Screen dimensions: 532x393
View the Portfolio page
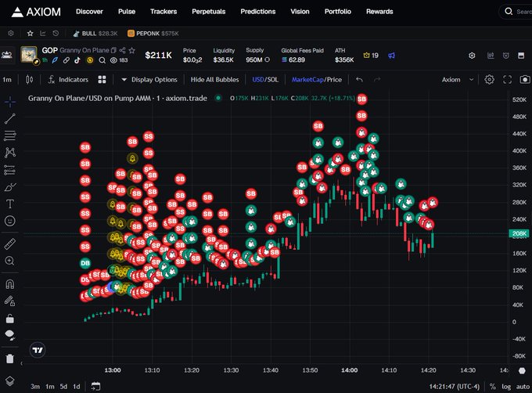[x=338, y=12]
